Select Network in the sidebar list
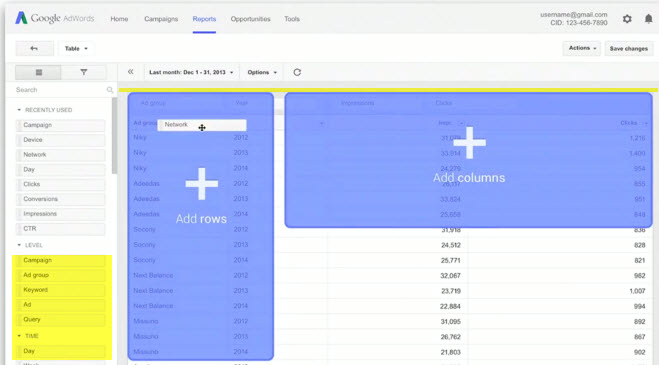Screen dimensions: 659x365 61,155
